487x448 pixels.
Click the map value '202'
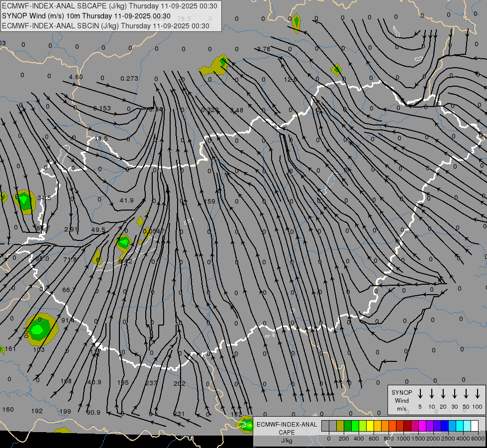point(179,383)
